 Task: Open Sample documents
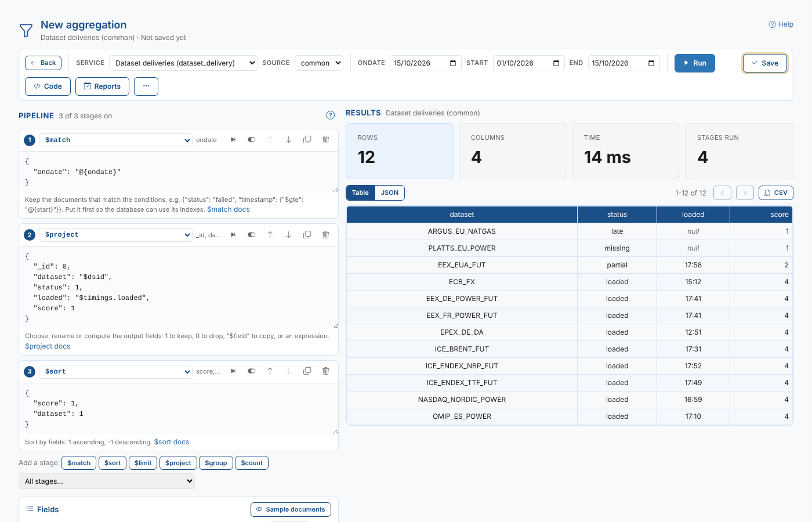click(291, 509)
